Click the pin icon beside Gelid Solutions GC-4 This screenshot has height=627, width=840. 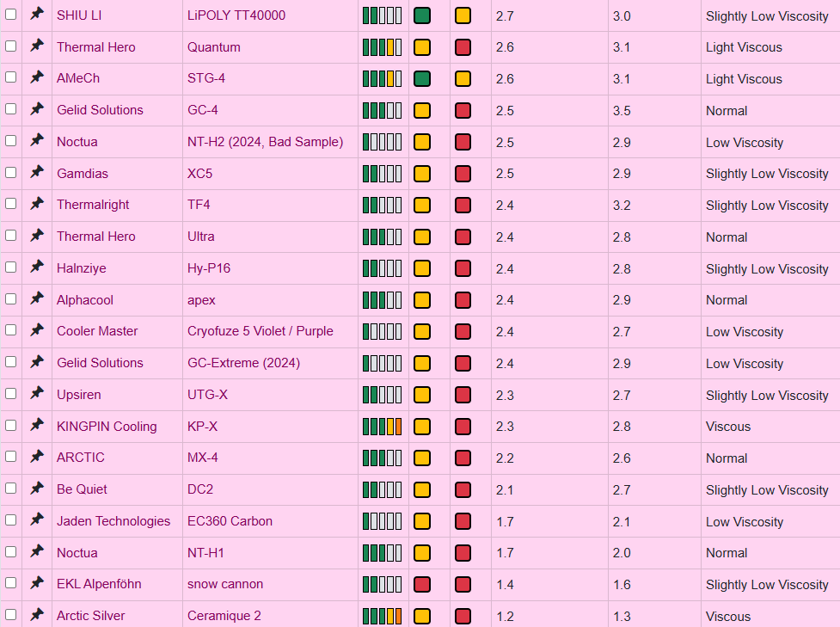pos(36,108)
